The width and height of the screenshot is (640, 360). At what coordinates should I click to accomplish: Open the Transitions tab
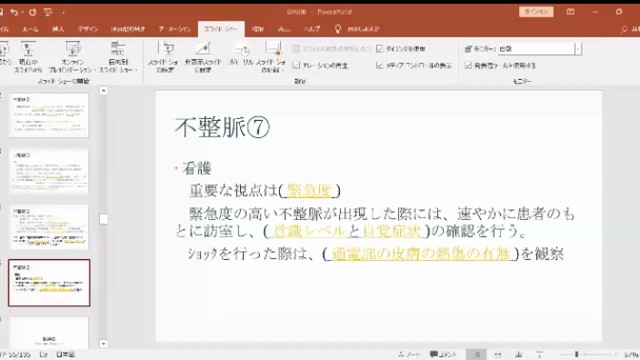(128, 29)
